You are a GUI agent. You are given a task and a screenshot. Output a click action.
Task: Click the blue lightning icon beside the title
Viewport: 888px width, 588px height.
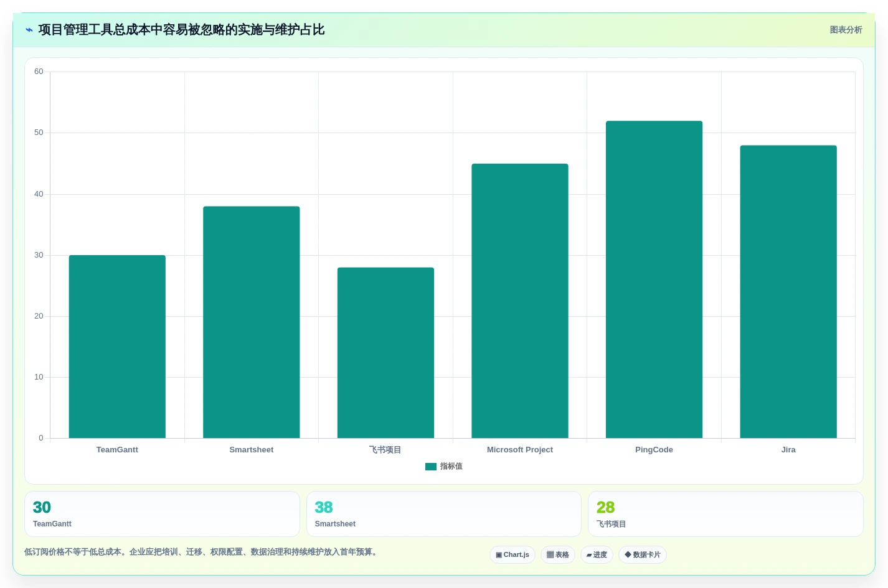(29, 30)
